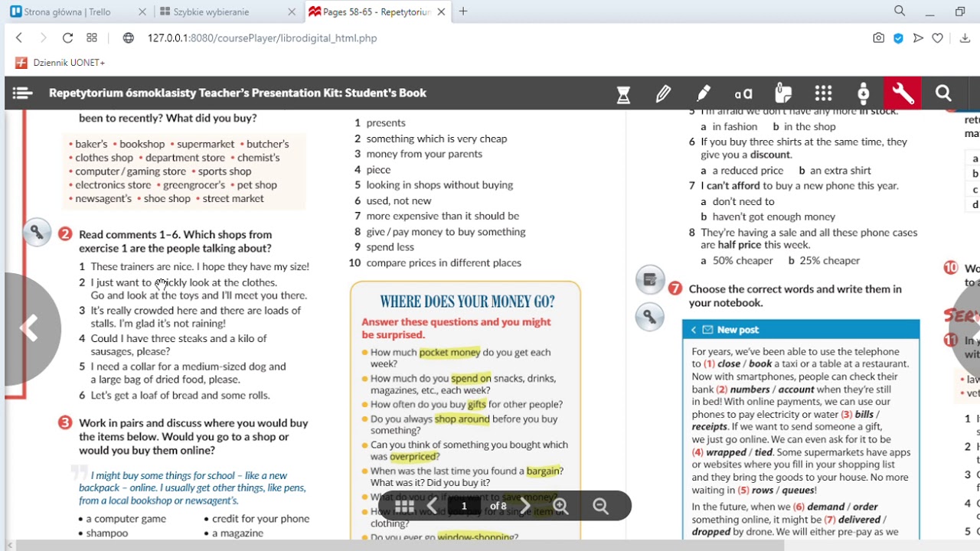Open a new browser tab
Viewport: 980px width, 551px height.
(463, 11)
